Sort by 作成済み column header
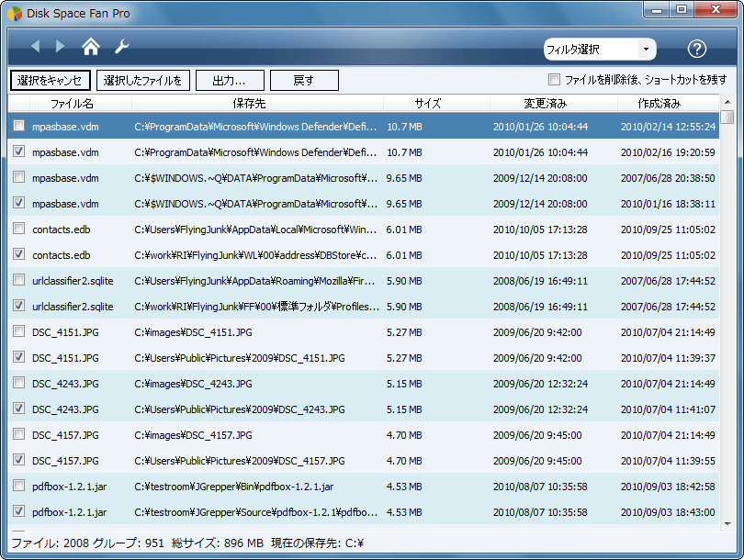The width and height of the screenshot is (744, 560). pos(668,104)
